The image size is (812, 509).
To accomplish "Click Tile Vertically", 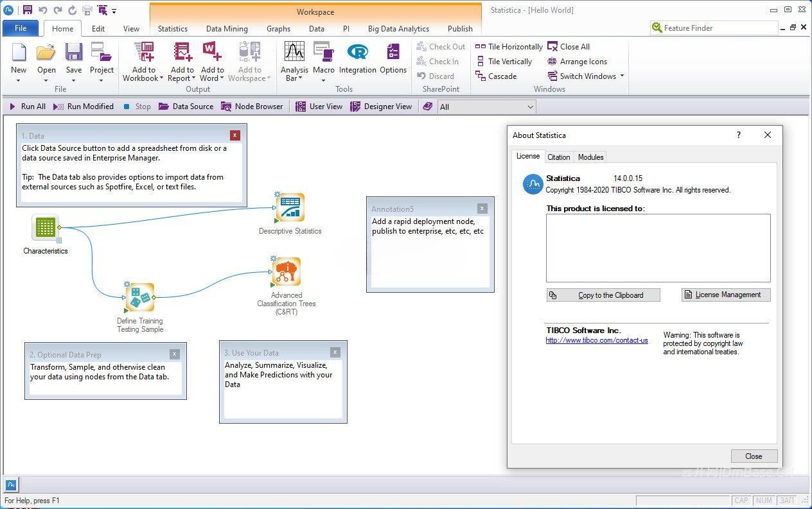I will tap(504, 62).
